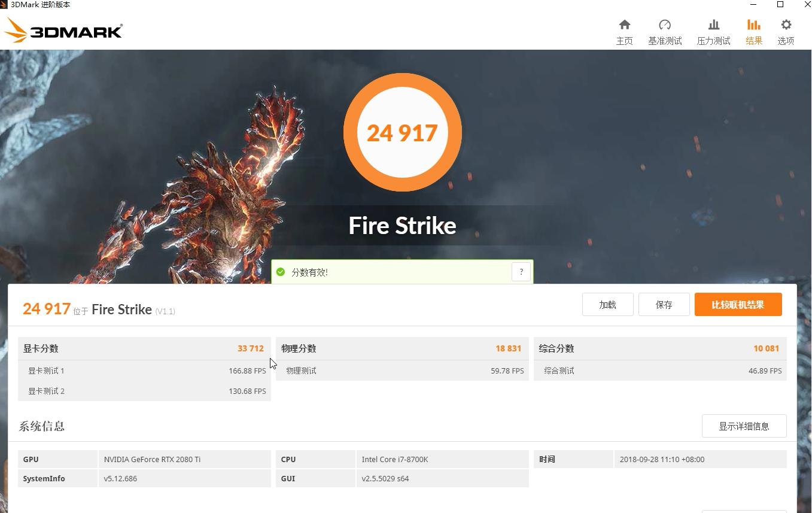The image size is (812, 513).
Task: Click the Fire Strike 24 917 score circle
Action: tap(402, 132)
